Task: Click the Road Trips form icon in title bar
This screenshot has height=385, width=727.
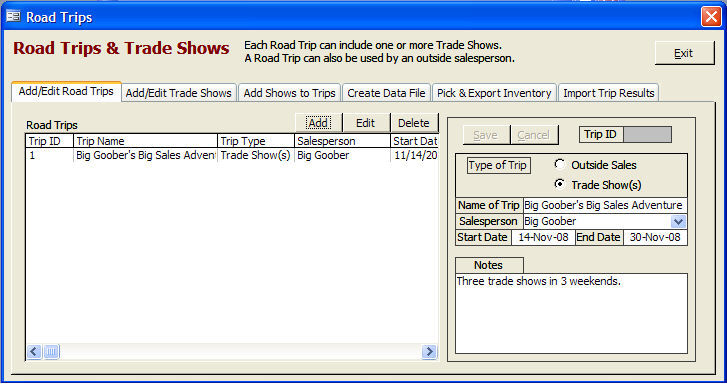Action: (13, 17)
